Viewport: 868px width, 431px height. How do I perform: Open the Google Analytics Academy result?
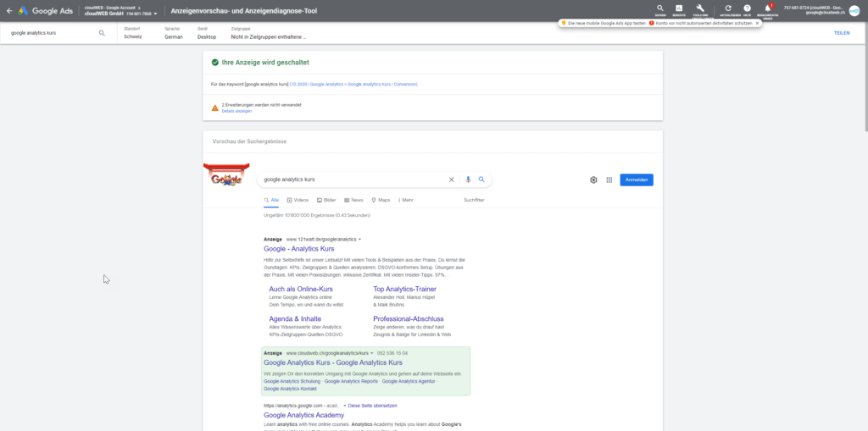[304, 415]
